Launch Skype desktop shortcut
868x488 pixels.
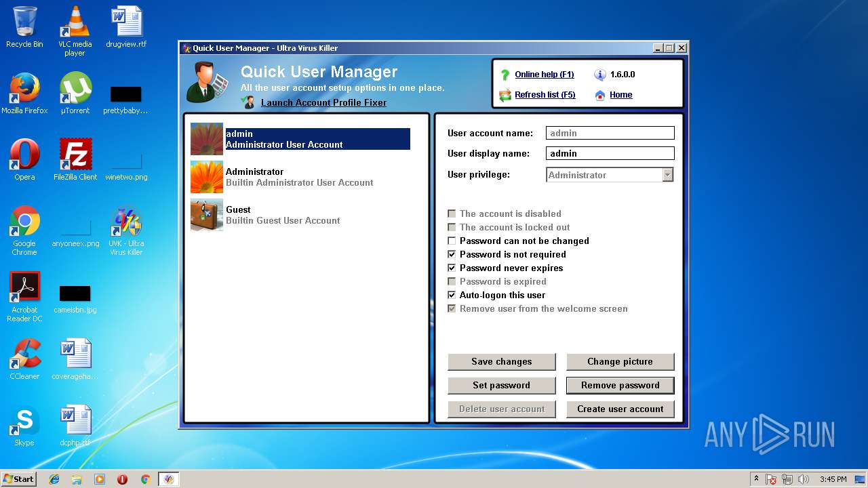24,426
